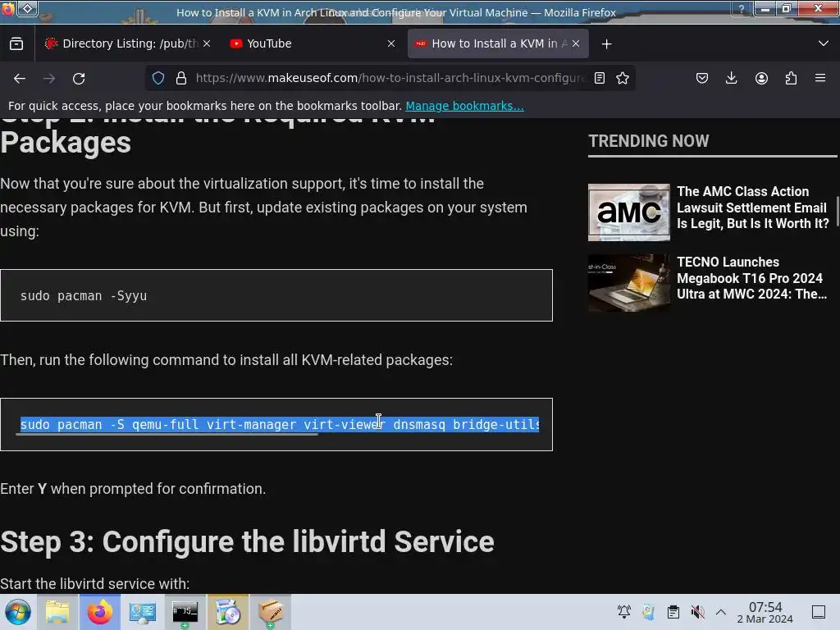The height and width of the screenshot is (630, 840).
Task: Open the Firefox account menu
Action: pos(761,78)
